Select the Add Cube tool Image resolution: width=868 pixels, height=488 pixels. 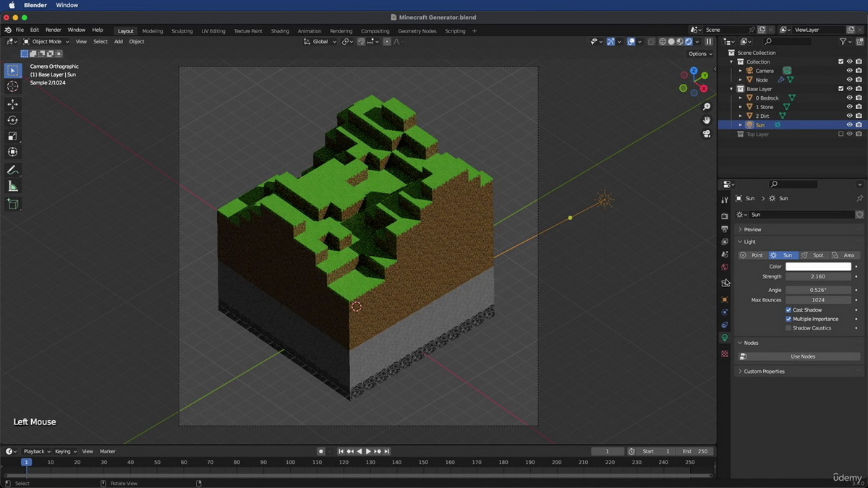(12, 204)
